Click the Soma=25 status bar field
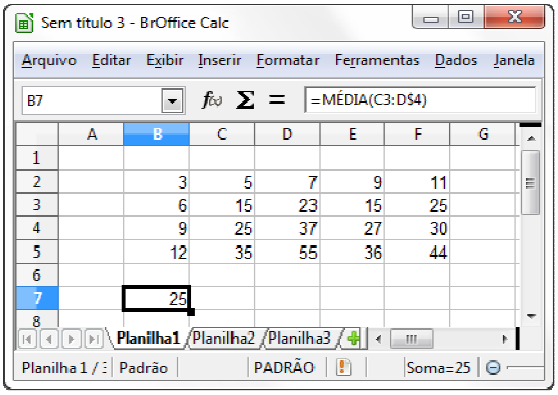Image resolution: width=558 pixels, height=395 pixels. point(439,367)
